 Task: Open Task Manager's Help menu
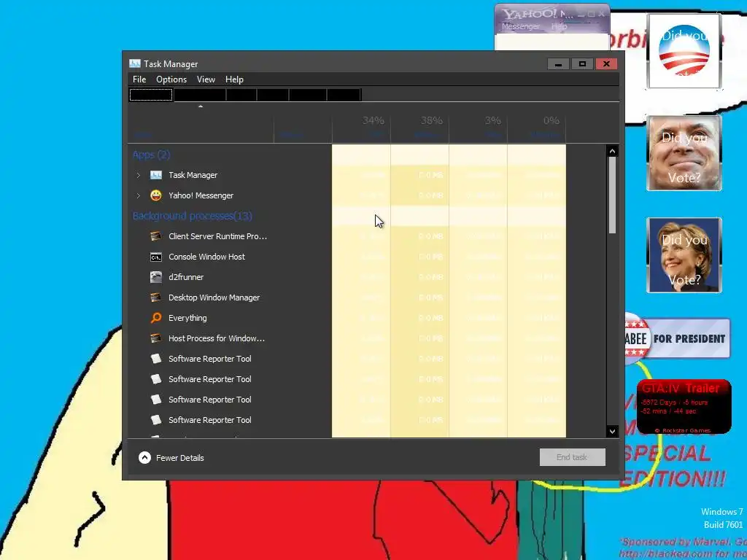(x=234, y=79)
